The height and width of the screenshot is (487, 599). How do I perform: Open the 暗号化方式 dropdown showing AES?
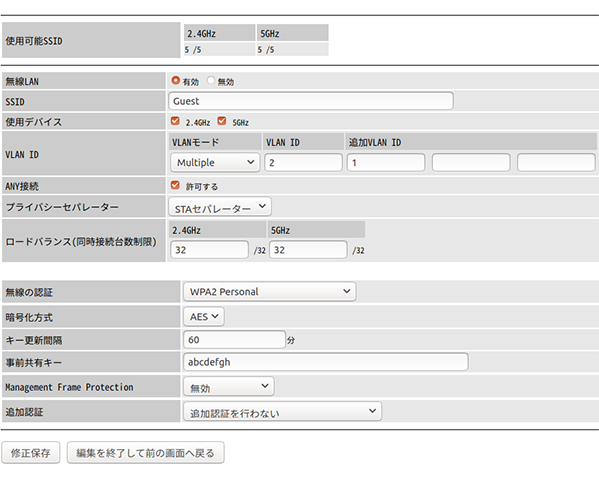(204, 317)
